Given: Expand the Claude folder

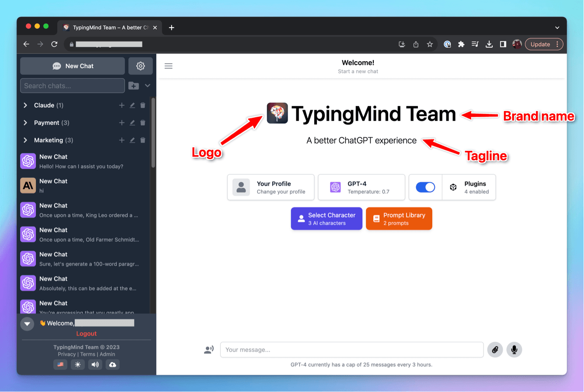Looking at the screenshot, I should click(x=25, y=105).
